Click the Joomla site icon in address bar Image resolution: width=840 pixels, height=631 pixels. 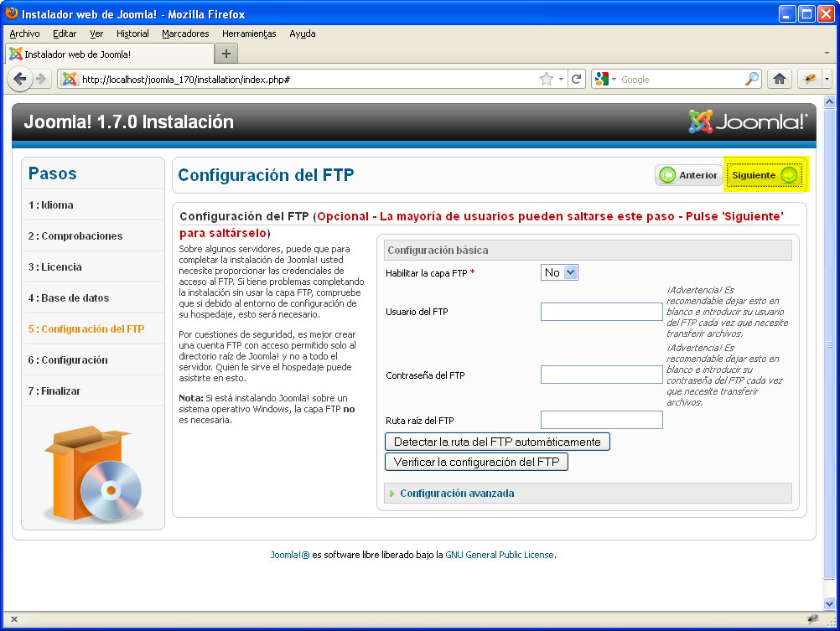(x=69, y=80)
